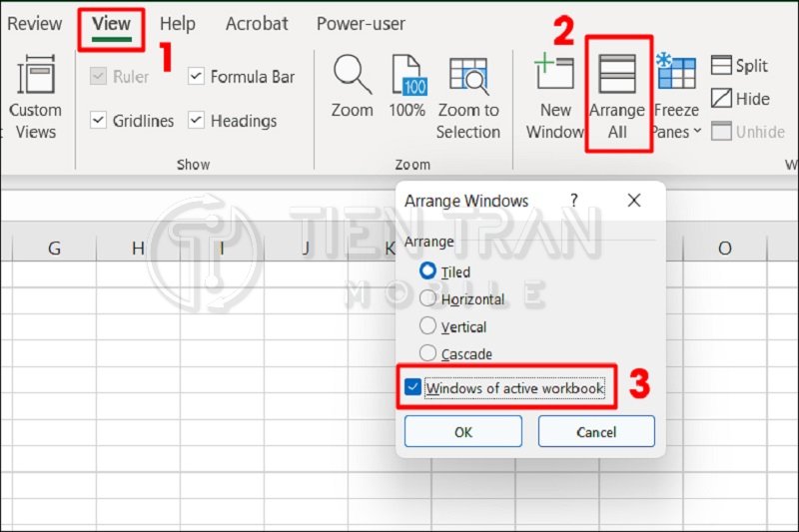The image size is (799, 532).
Task: Click OK in Arrange Windows
Action: (x=463, y=432)
